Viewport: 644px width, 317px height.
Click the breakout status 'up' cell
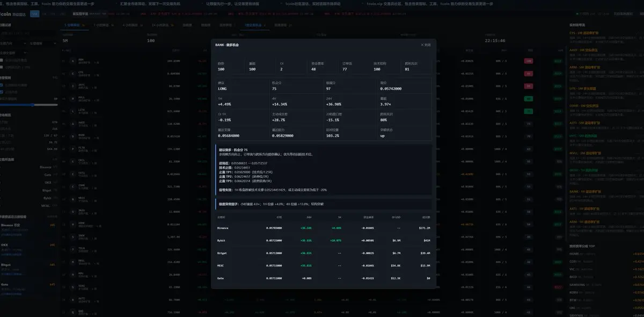point(404,133)
